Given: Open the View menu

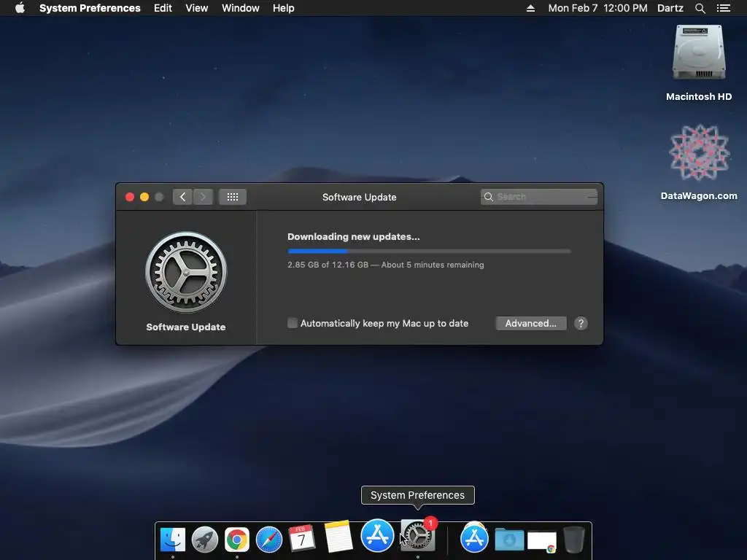Looking at the screenshot, I should [x=197, y=8].
